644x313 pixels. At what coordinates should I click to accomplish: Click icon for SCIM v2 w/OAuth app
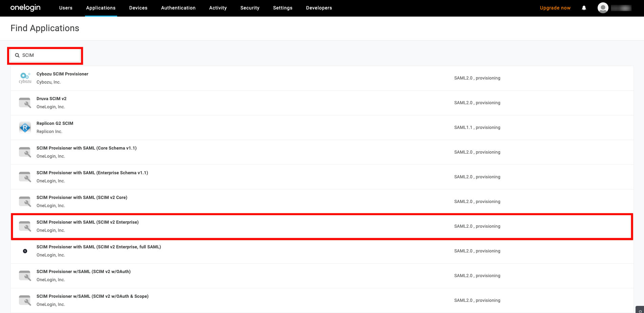[x=25, y=275]
